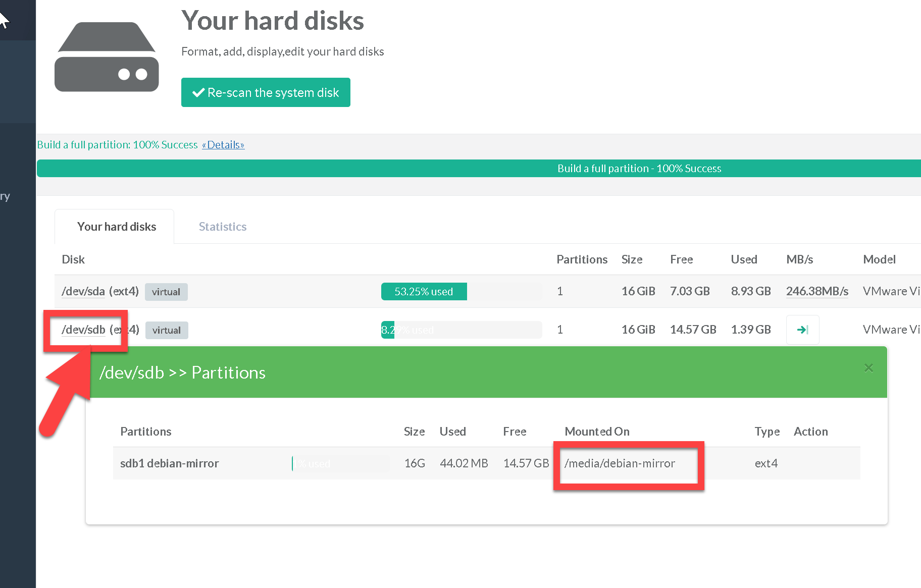The height and width of the screenshot is (588, 921).
Task: Click the speed test arrow icon for /dev/sdb
Action: 802,330
